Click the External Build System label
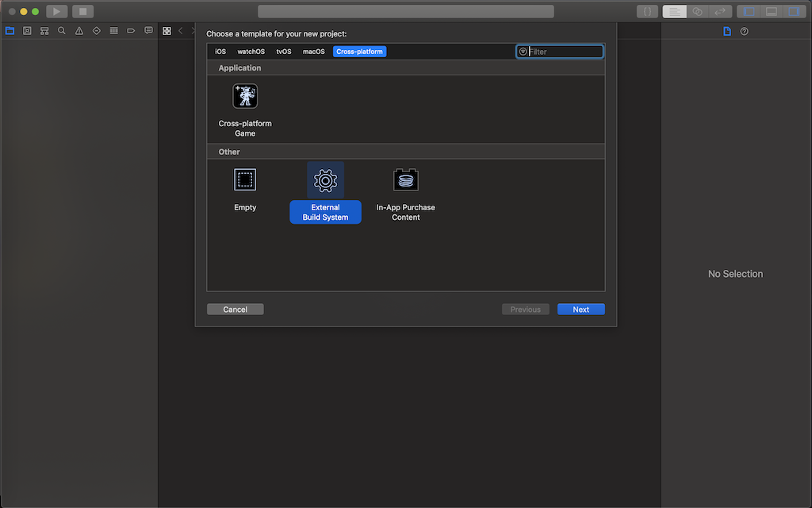This screenshot has width=812, height=508. click(x=325, y=212)
